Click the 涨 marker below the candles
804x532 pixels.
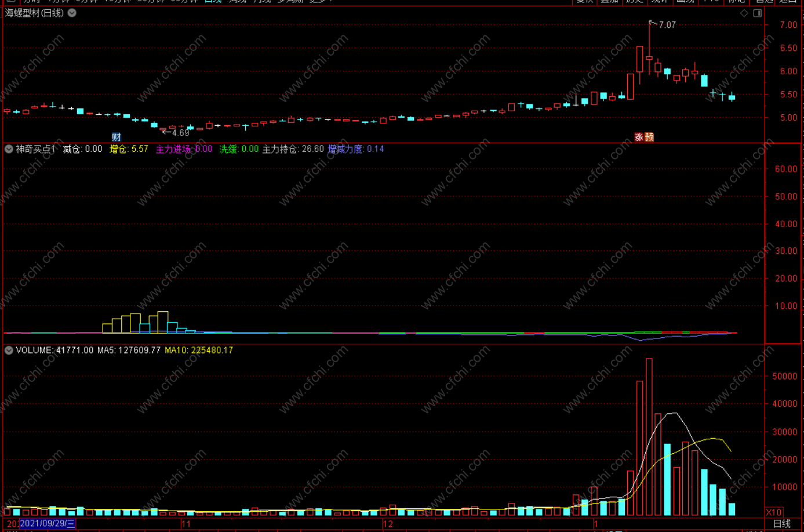639,137
